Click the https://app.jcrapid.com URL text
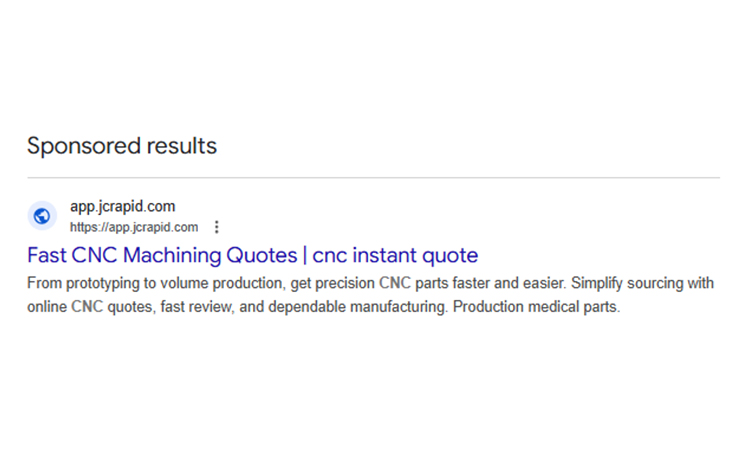The width and height of the screenshot is (750, 450). click(134, 227)
